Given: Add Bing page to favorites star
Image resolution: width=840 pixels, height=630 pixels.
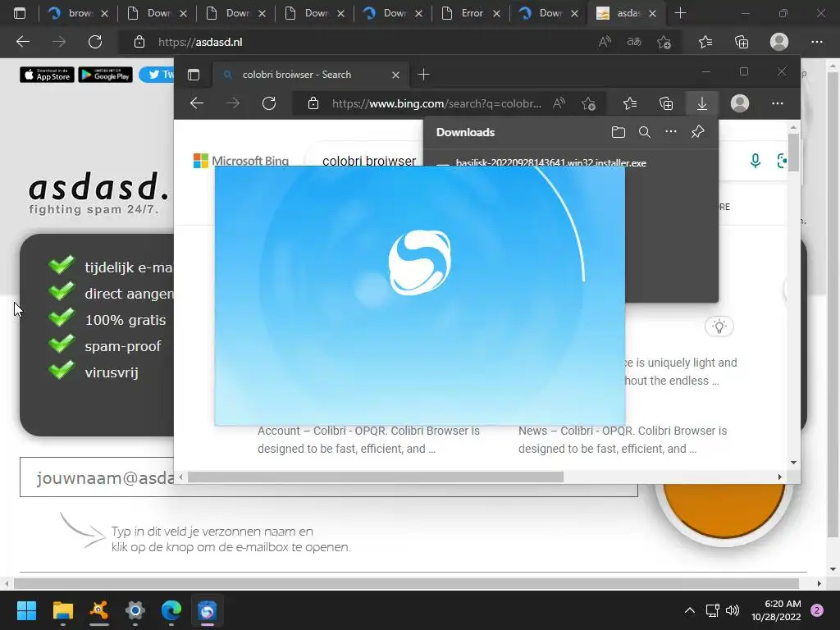Looking at the screenshot, I should [x=588, y=103].
